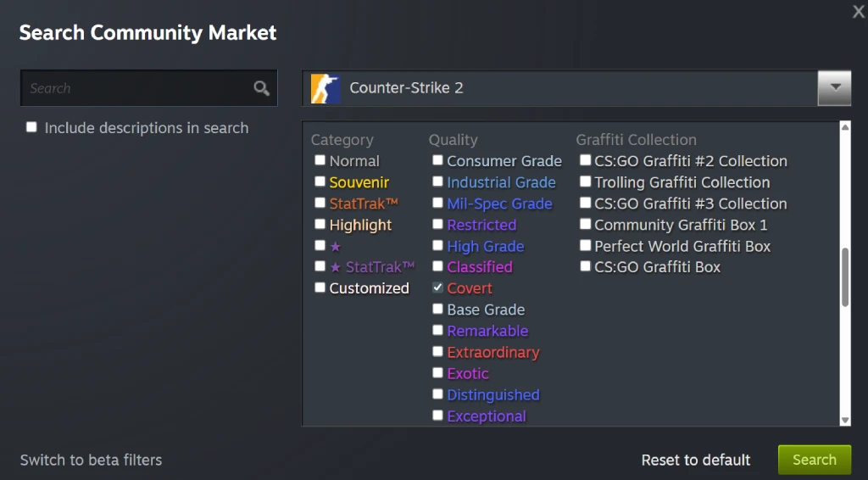Tick the star-only category checkbox
The width and height of the screenshot is (868, 480).
pyautogui.click(x=320, y=245)
